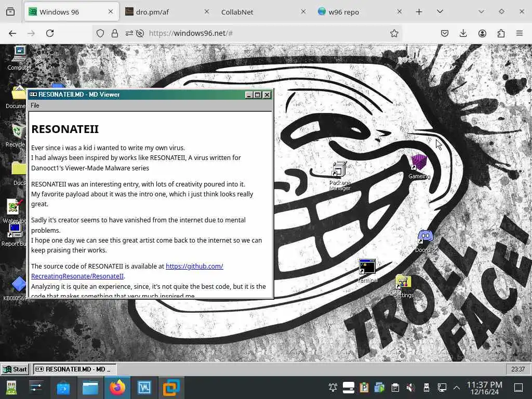Screen dimensions: 532x399
Task: Open the browser Downloads panel
Action: pyautogui.click(x=463, y=33)
